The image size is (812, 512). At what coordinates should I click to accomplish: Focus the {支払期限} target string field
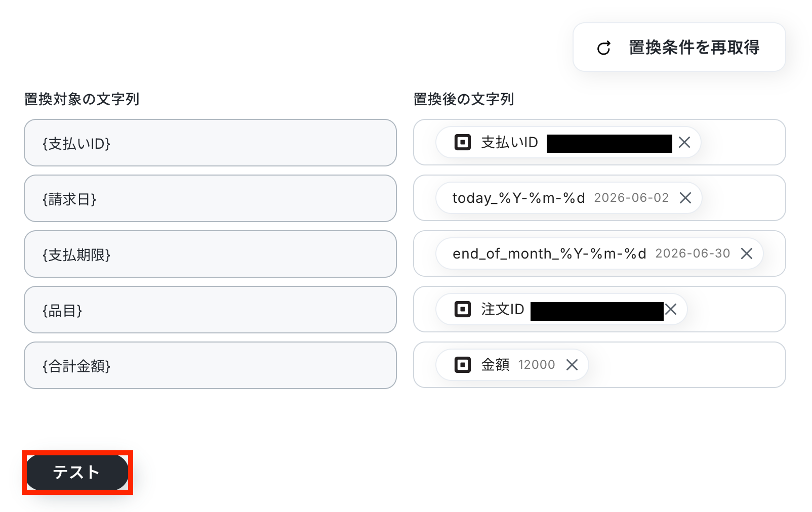click(210, 254)
